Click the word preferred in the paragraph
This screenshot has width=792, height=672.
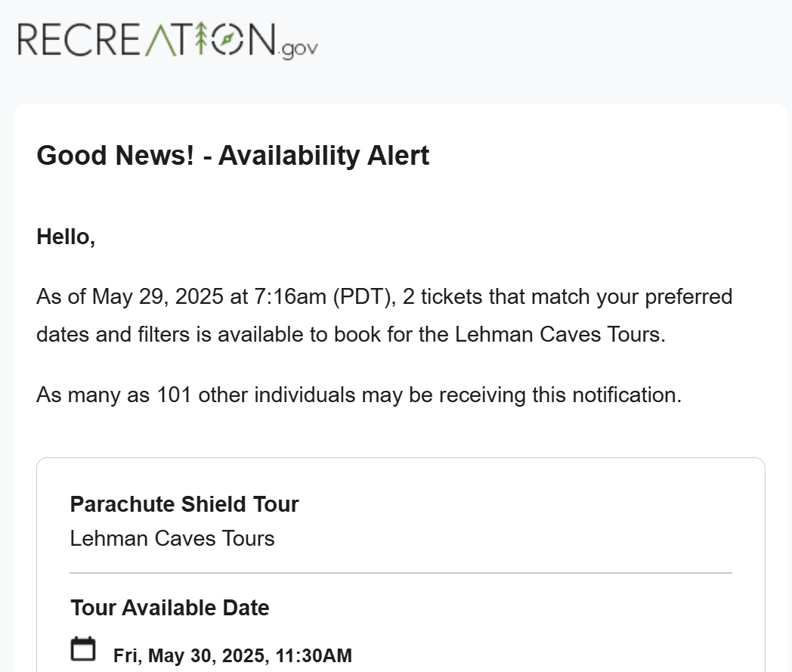(688, 296)
